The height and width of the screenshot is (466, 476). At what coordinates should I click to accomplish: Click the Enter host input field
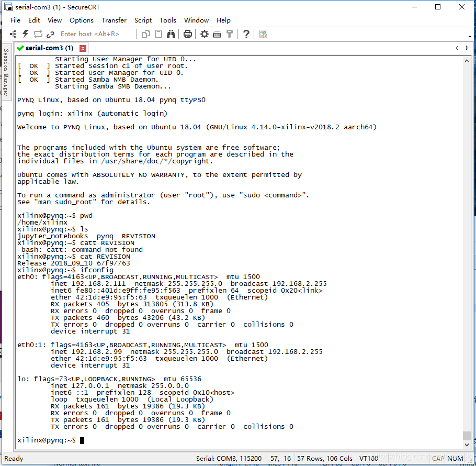coord(97,34)
